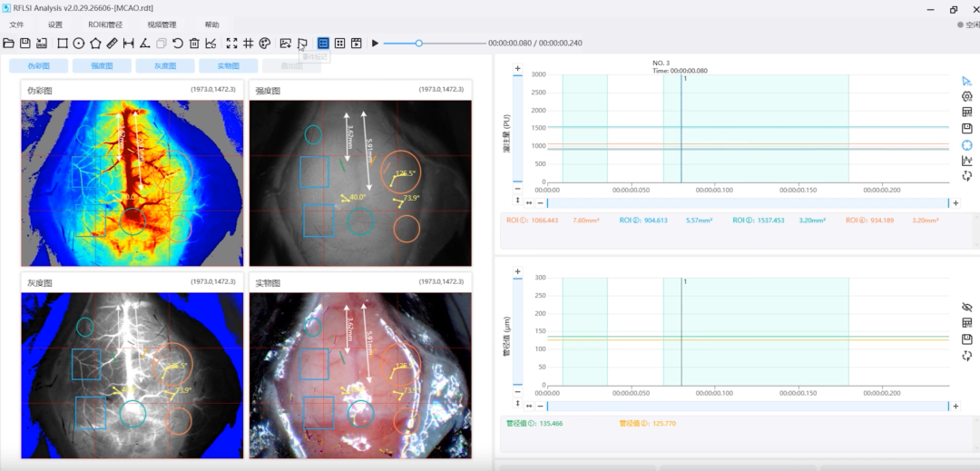Select the circle ROI tool
This screenshot has height=471, width=980.
click(x=79, y=43)
